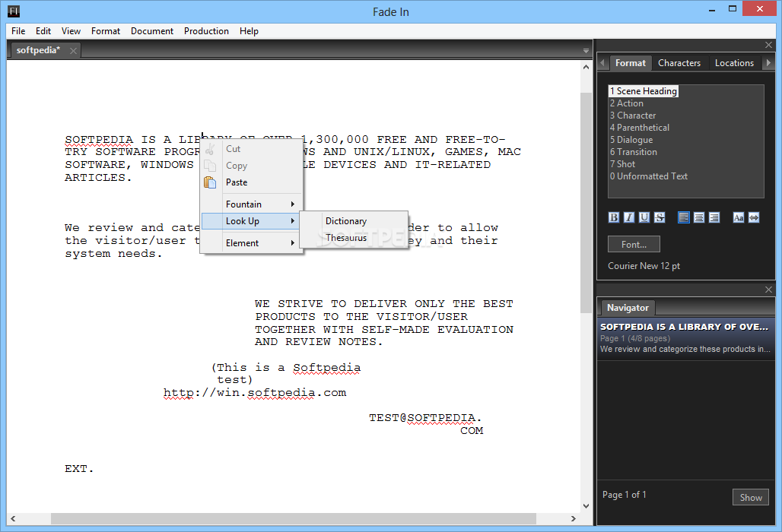Screen dimensions: 782x532
Task: Close the Format panel
Action: [x=768, y=45]
